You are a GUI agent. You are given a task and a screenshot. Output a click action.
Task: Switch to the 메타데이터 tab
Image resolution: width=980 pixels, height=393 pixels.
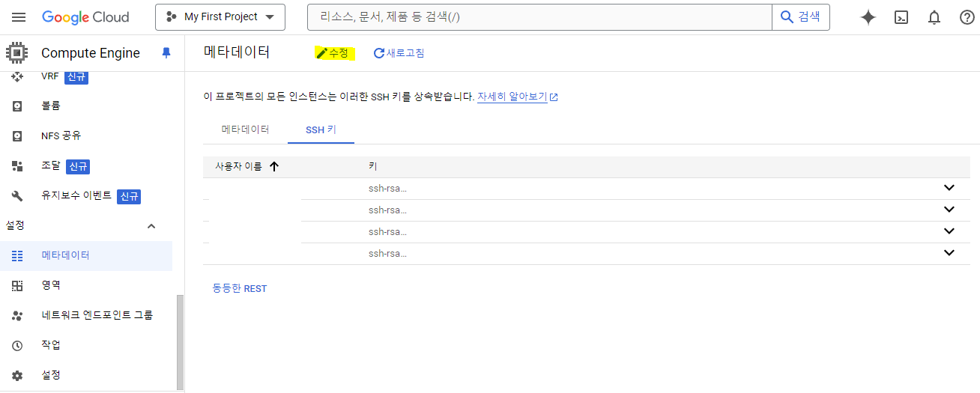[245, 130]
